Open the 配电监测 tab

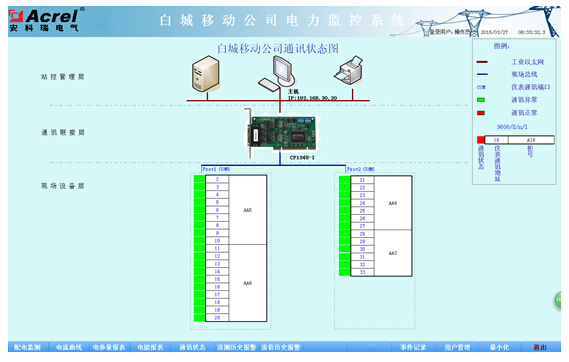27,347
